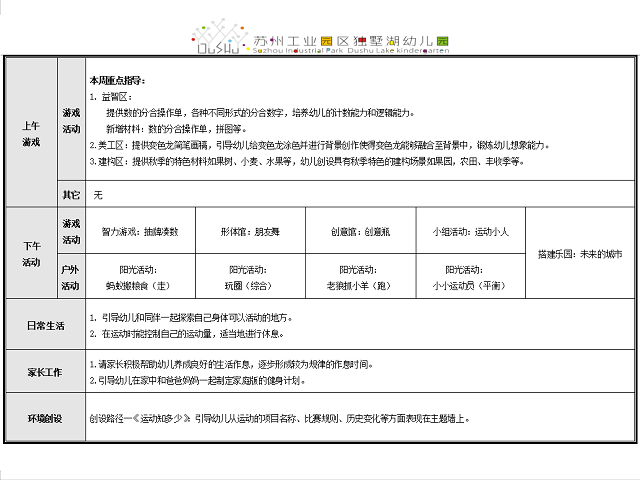Click the 下午活动 row header
The image size is (640, 480).
click(31, 253)
